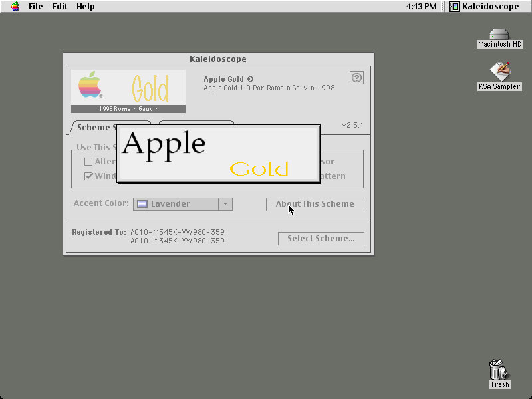Open the Apple menu
The image size is (532, 399).
[15, 6]
